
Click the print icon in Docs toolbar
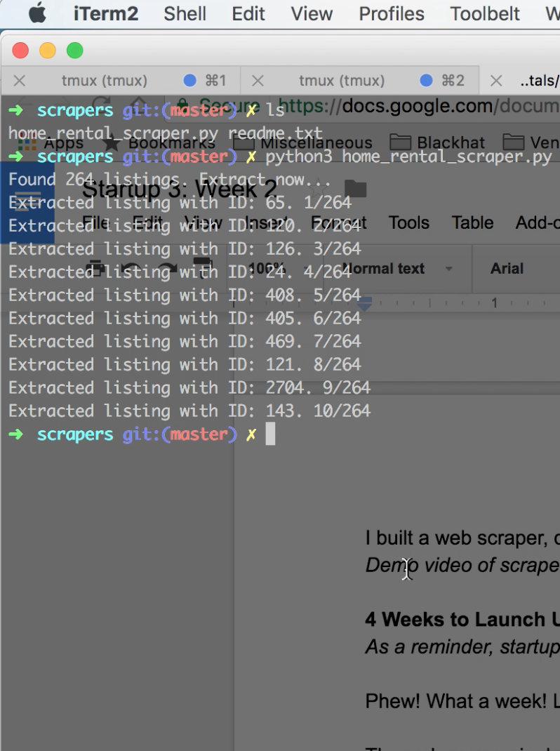pos(96,268)
